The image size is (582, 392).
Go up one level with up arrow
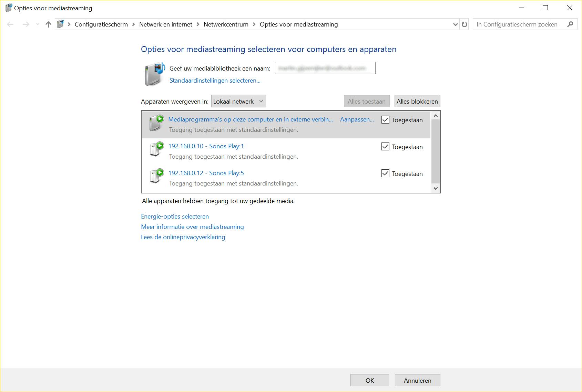click(x=48, y=24)
